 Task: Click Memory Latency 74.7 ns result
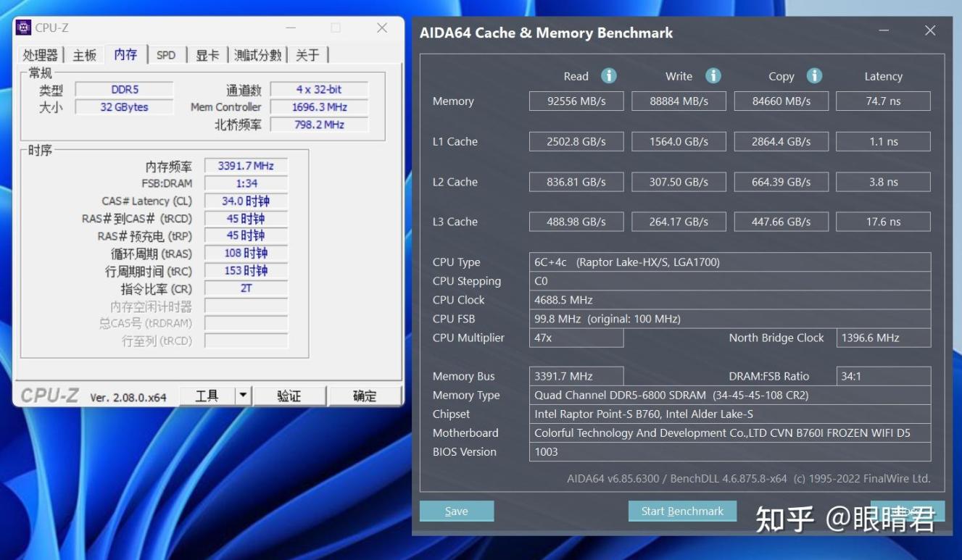click(883, 101)
